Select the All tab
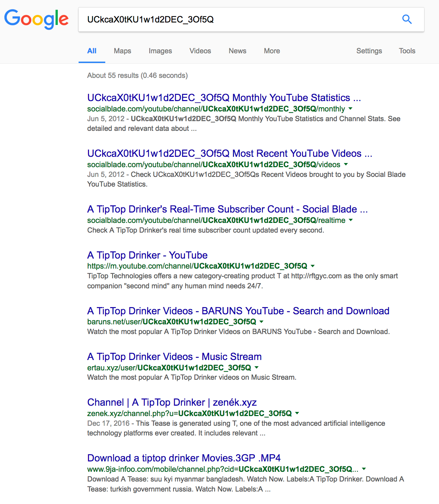 pos(92,51)
